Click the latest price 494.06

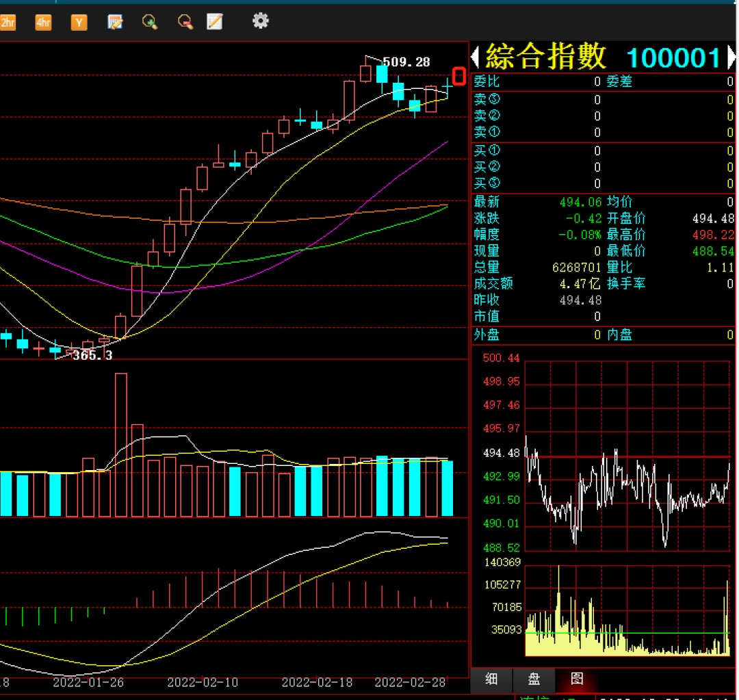point(581,203)
